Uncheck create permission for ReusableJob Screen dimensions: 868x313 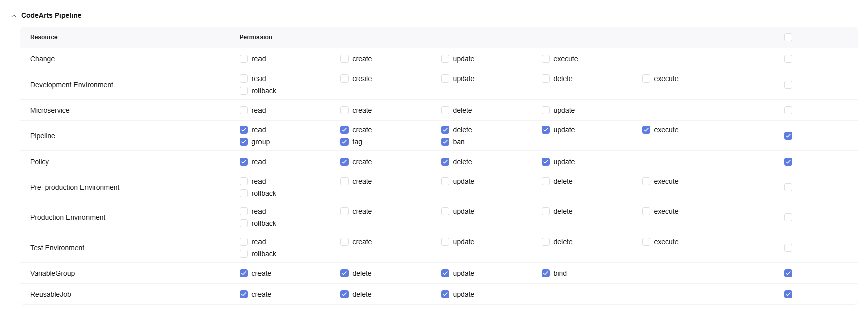[x=244, y=294]
